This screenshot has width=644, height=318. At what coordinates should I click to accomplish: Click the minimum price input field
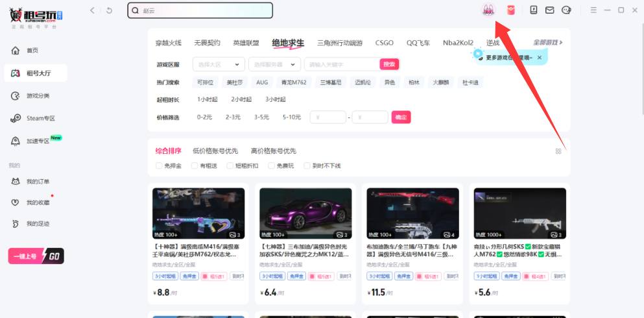coord(328,117)
